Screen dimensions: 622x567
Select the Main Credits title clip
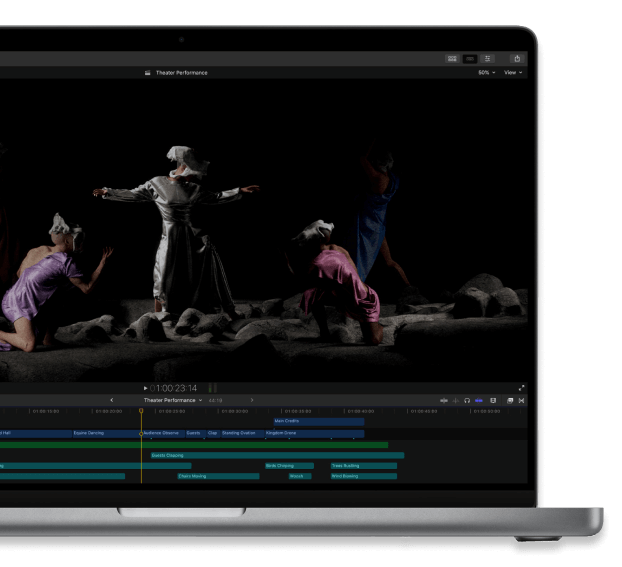click(318, 421)
